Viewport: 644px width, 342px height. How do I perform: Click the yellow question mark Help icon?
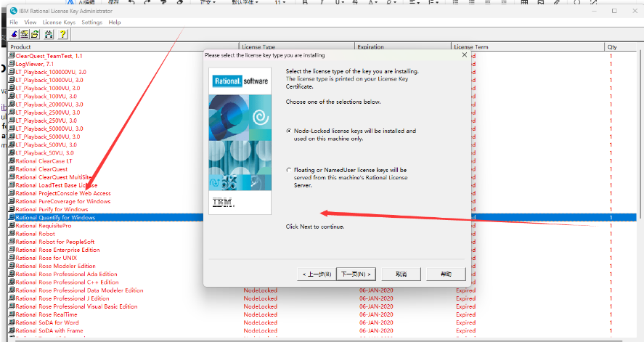tap(62, 34)
